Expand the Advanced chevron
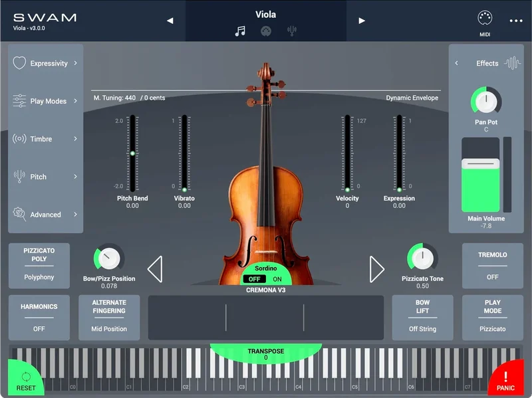Screen dimensions: 532x398 [75, 214]
